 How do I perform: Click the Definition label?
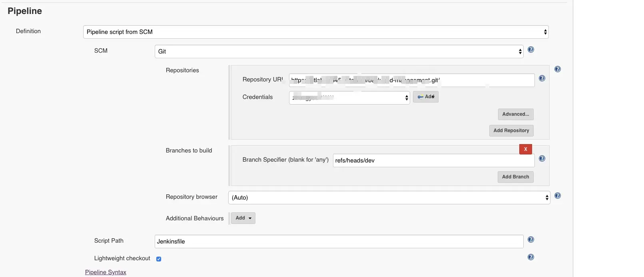click(x=28, y=31)
